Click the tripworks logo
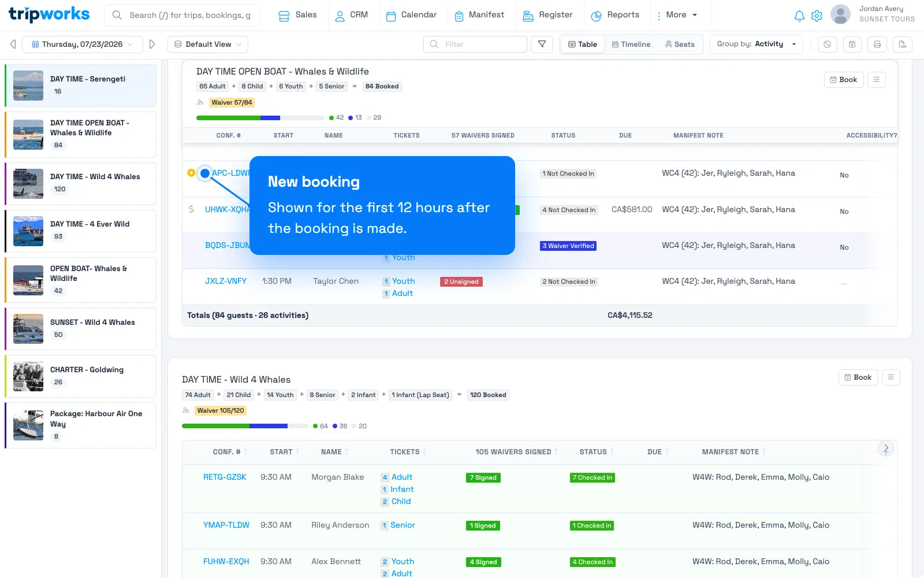Image resolution: width=924 pixels, height=578 pixels. (49, 14)
